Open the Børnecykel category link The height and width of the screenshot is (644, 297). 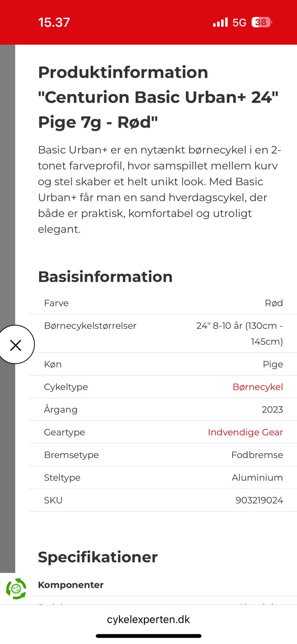click(258, 387)
